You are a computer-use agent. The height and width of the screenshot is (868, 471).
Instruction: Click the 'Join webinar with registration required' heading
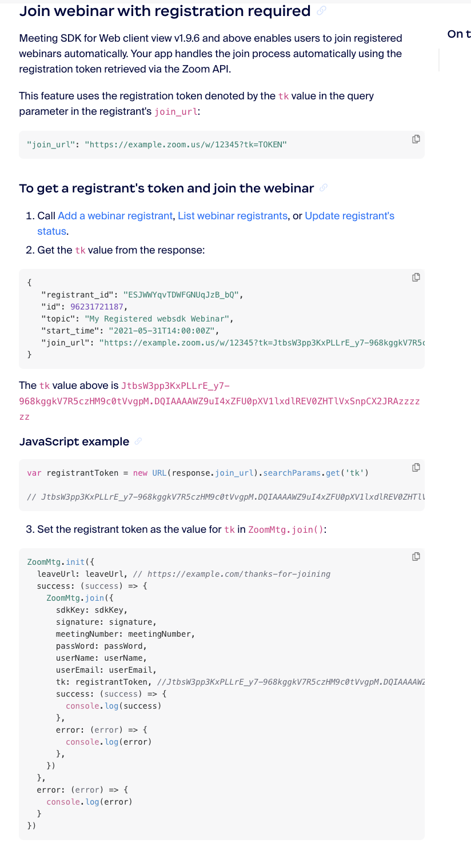[x=165, y=11]
